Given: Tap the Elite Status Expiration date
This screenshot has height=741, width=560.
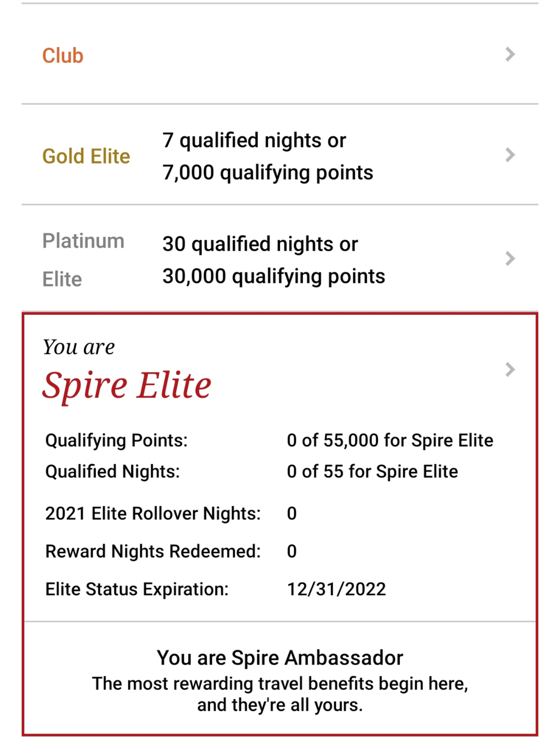Looking at the screenshot, I should coord(336,589).
